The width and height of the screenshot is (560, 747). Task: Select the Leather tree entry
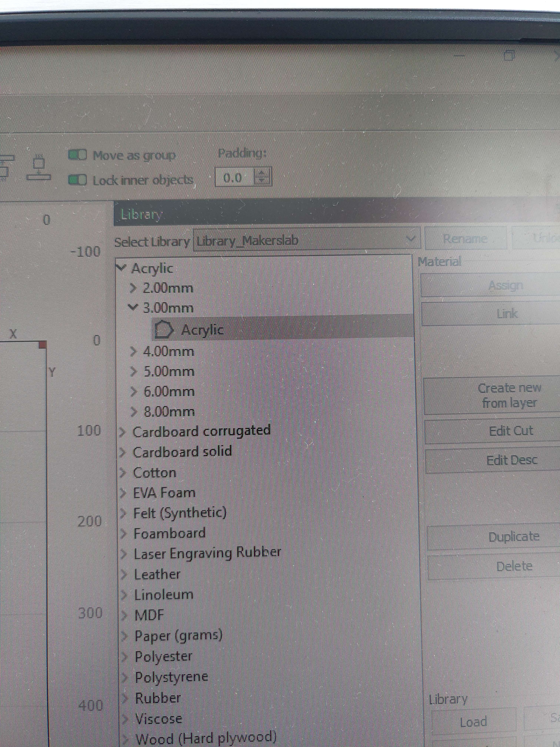157,575
